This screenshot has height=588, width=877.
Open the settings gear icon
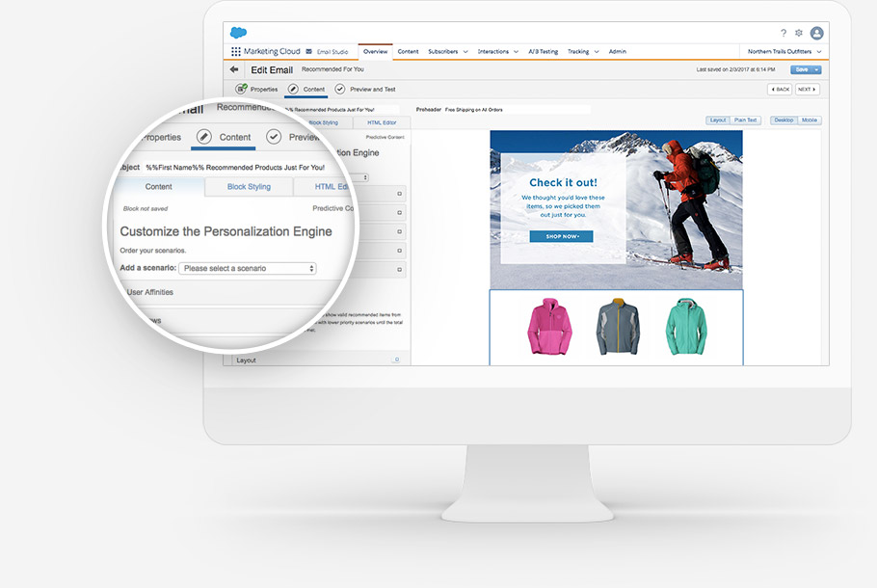click(799, 33)
